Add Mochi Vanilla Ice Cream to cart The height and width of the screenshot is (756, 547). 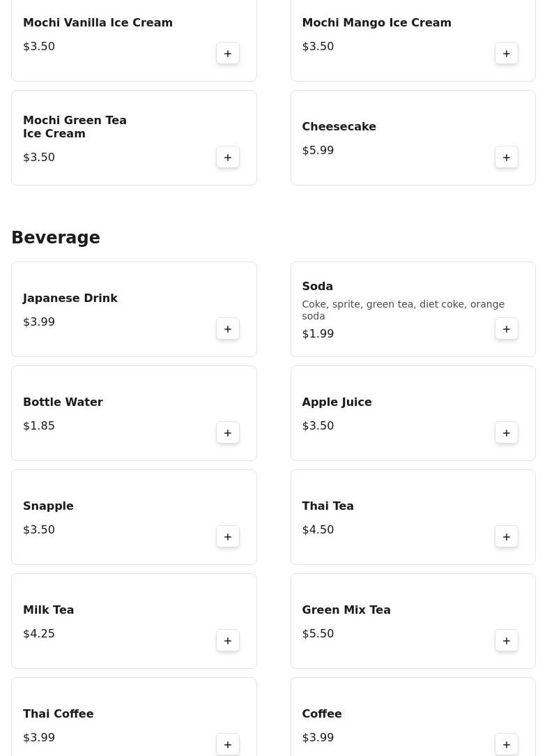[227, 54]
